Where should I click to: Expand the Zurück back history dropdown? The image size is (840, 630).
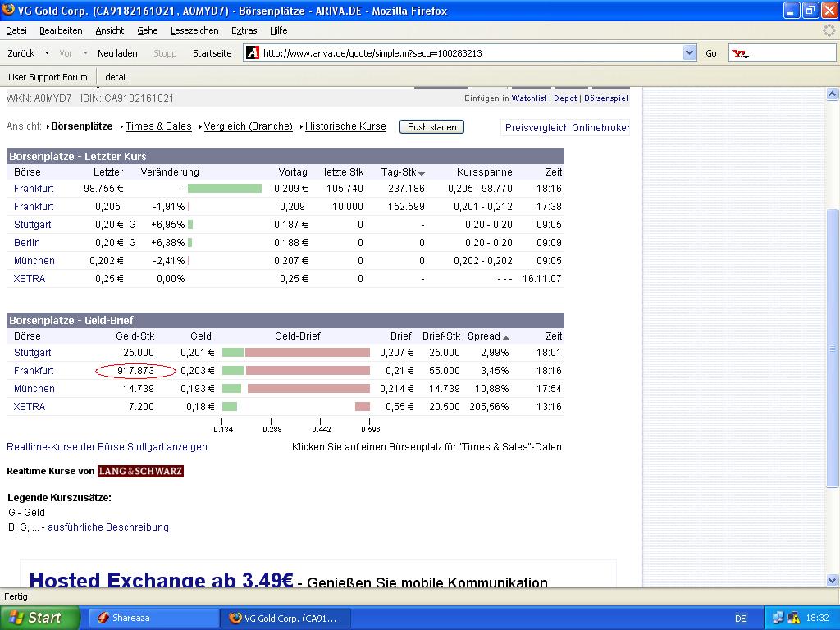tap(47, 53)
